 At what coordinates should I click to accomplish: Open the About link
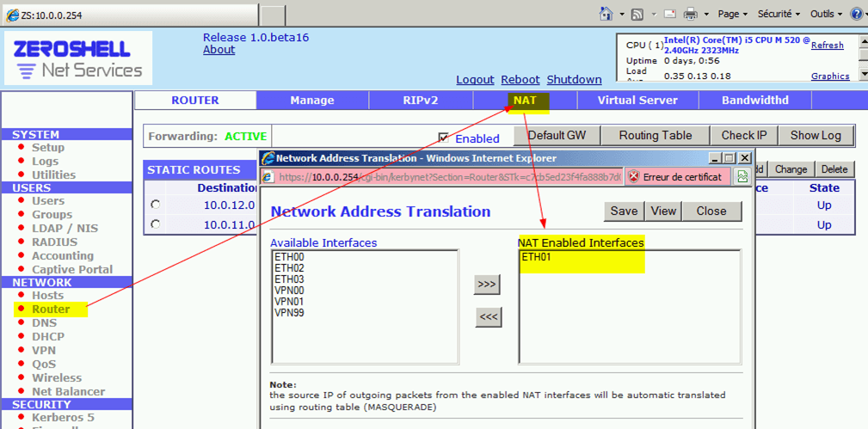click(219, 50)
